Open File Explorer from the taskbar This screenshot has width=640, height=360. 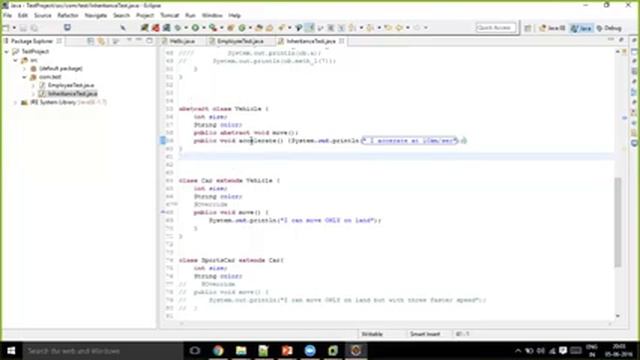click(241, 350)
